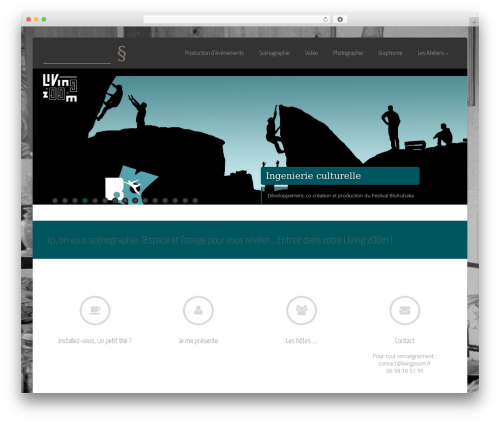Click the contact@livingzoom.fr email address
Image resolution: width=500 pixels, height=423 pixels.
[x=405, y=363]
